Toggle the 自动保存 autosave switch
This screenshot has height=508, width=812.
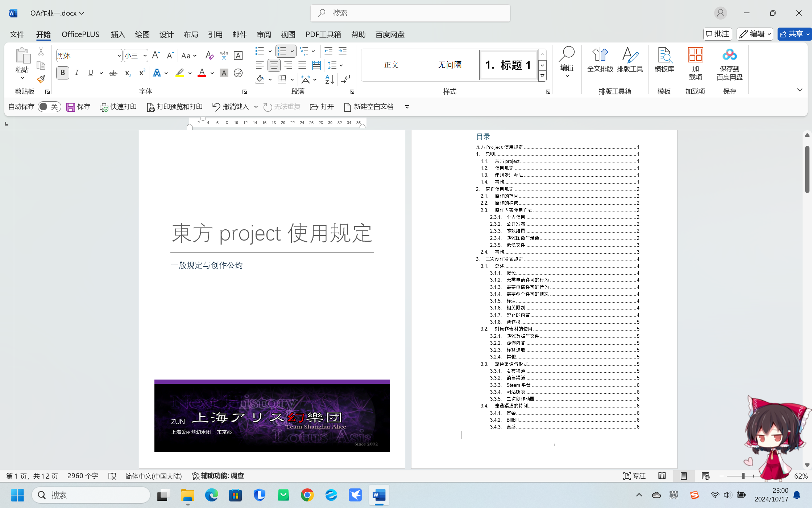(x=49, y=106)
